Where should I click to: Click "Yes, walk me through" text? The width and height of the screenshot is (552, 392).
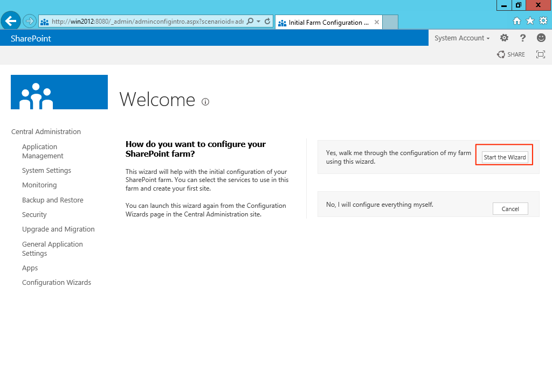[x=398, y=157]
